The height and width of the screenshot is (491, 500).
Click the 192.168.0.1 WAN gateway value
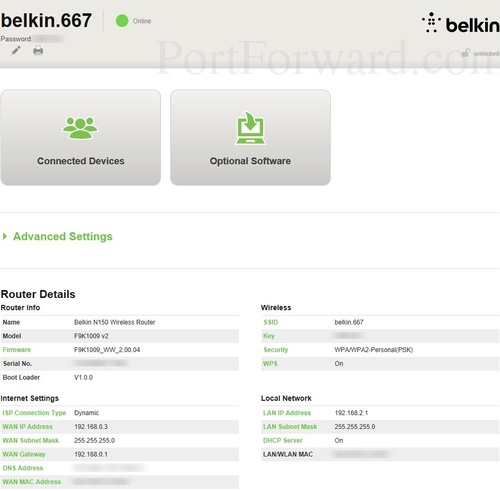click(91, 454)
